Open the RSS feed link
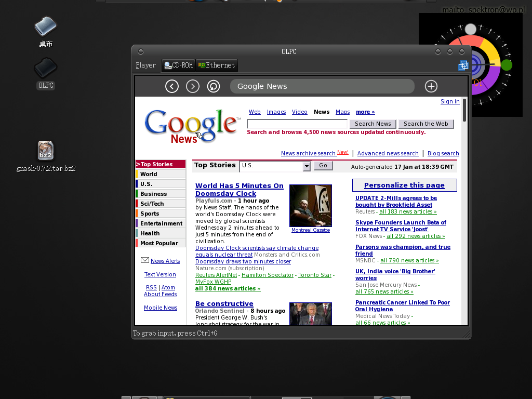This screenshot has width=532, height=399. click(x=151, y=287)
